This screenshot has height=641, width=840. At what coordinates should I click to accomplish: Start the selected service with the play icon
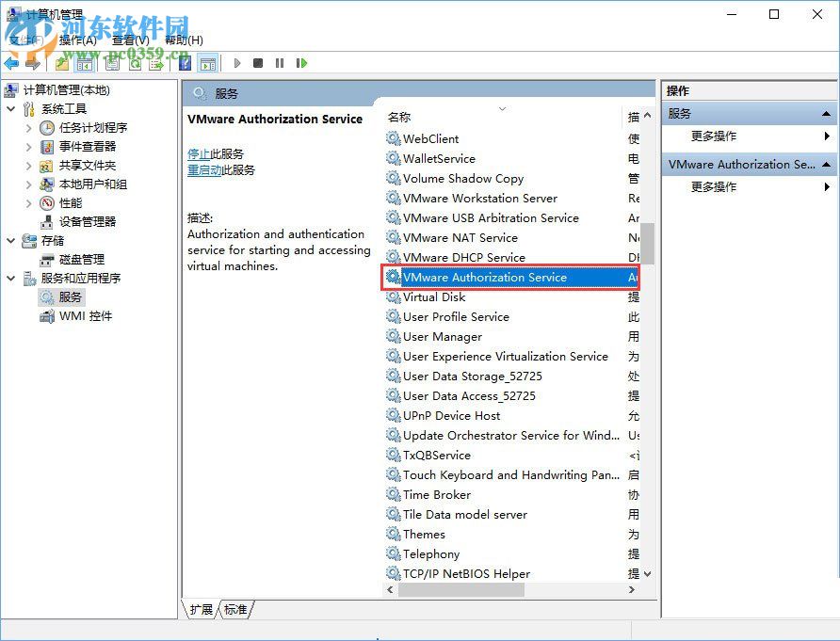coord(237,63)
